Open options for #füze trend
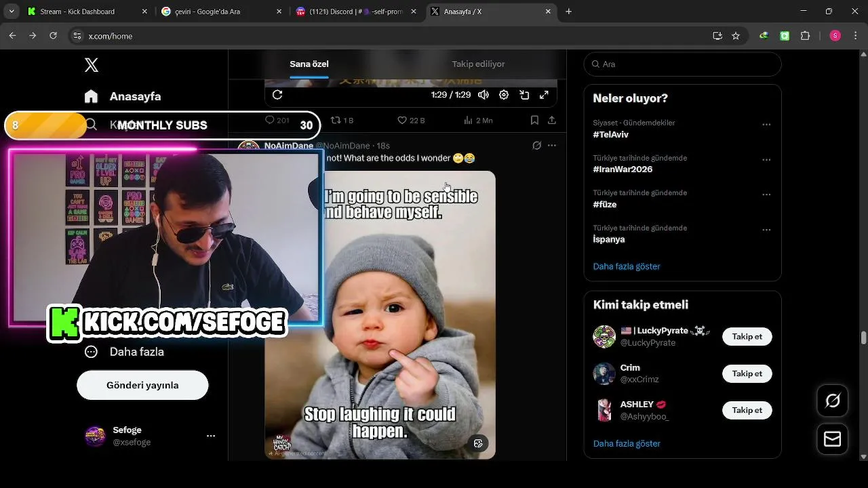The width and height of the screenshot is (868, 488). coord(766,195)
